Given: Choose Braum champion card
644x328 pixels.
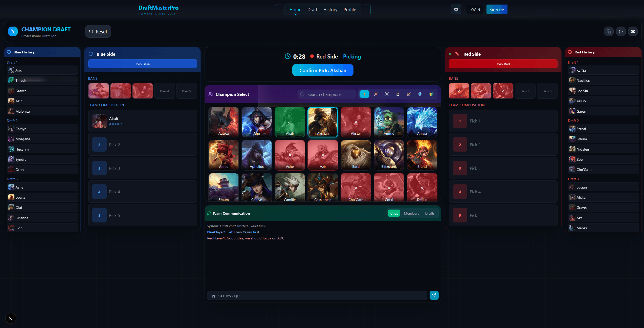Looking at the screenshot, I should point(224,187).
